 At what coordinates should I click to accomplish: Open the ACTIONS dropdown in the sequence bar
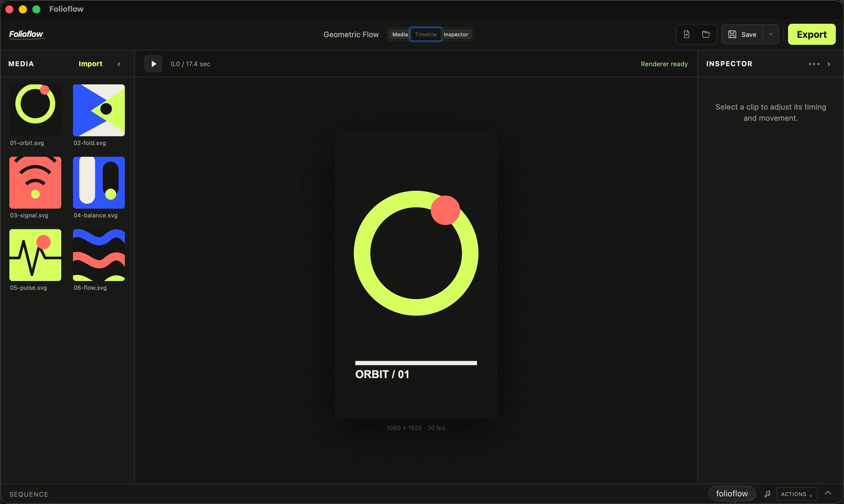click(797, 494)
